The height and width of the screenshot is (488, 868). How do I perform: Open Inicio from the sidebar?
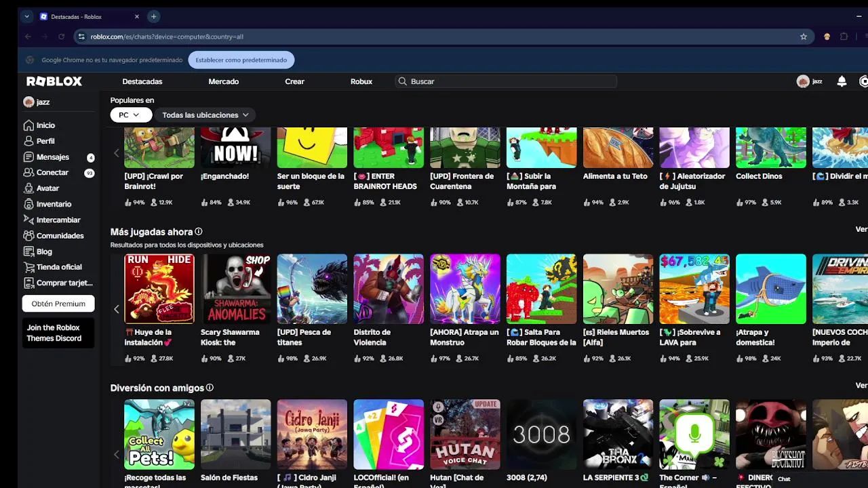pyautogui.click(x=39, y=125)
